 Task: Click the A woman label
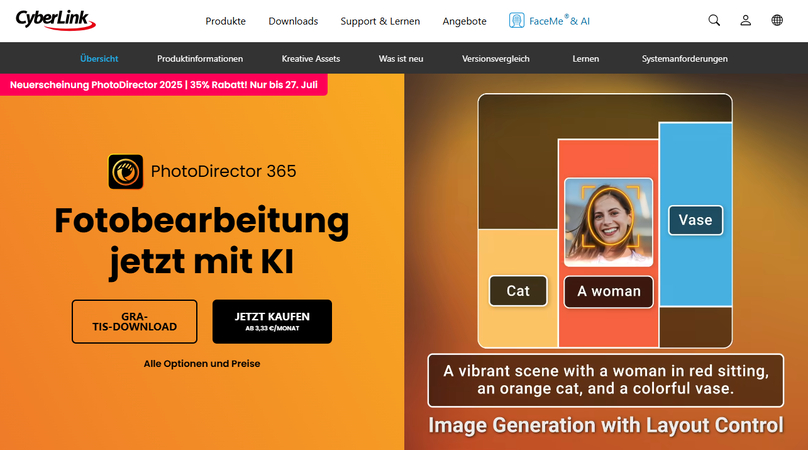(609, 291)
